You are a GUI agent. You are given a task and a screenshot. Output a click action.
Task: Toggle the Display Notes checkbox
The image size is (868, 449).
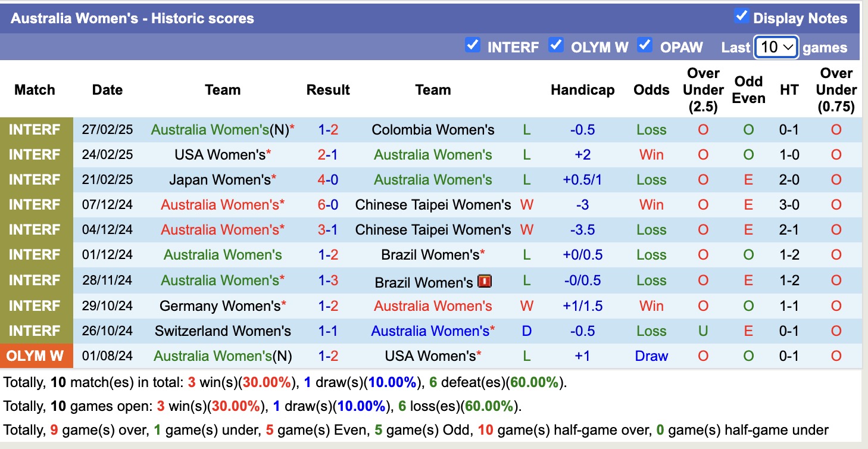pos(741,16)
